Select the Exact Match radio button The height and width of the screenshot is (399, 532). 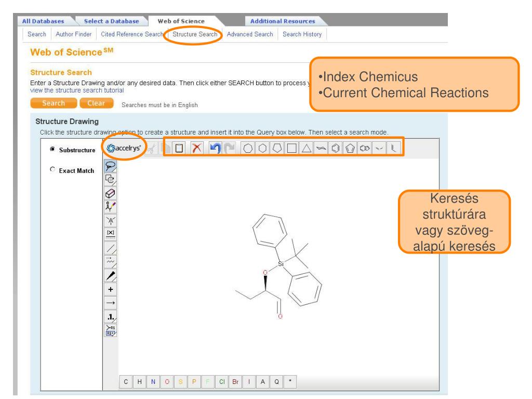pyautogui.click(x=52, y=169)
